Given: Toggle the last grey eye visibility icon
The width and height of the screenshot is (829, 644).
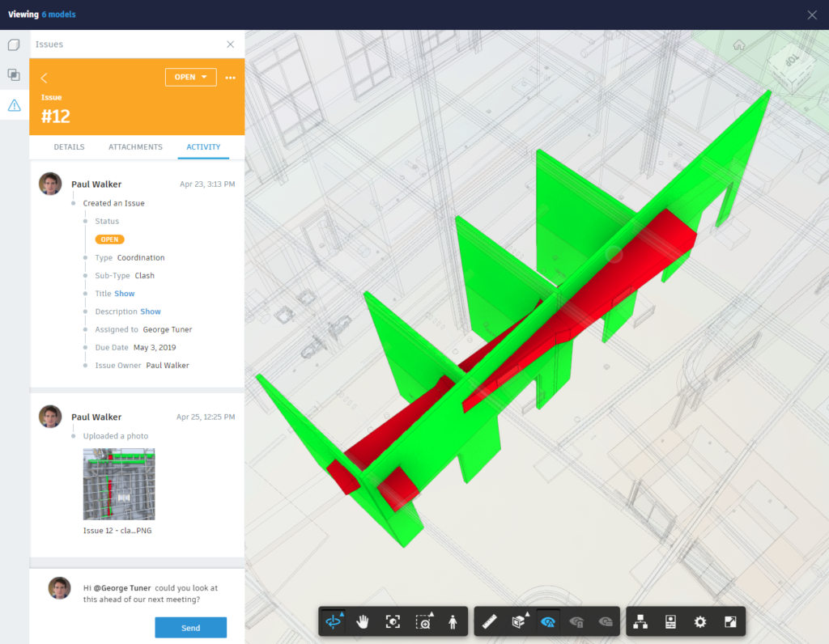Looking at the screenshot, I should click(x=606, y=622).
